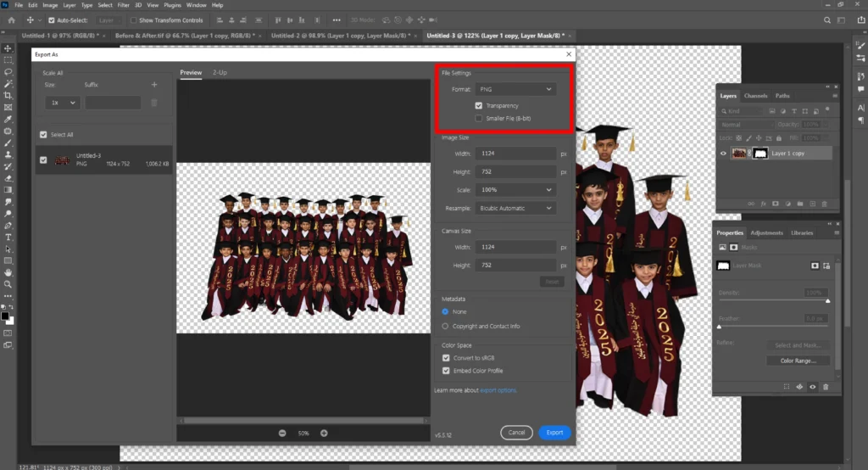Image resolution: width=868 pixels, height=470 pixels.
Task: Select the Crop tool in toolbar
Action: click(8, 95)
